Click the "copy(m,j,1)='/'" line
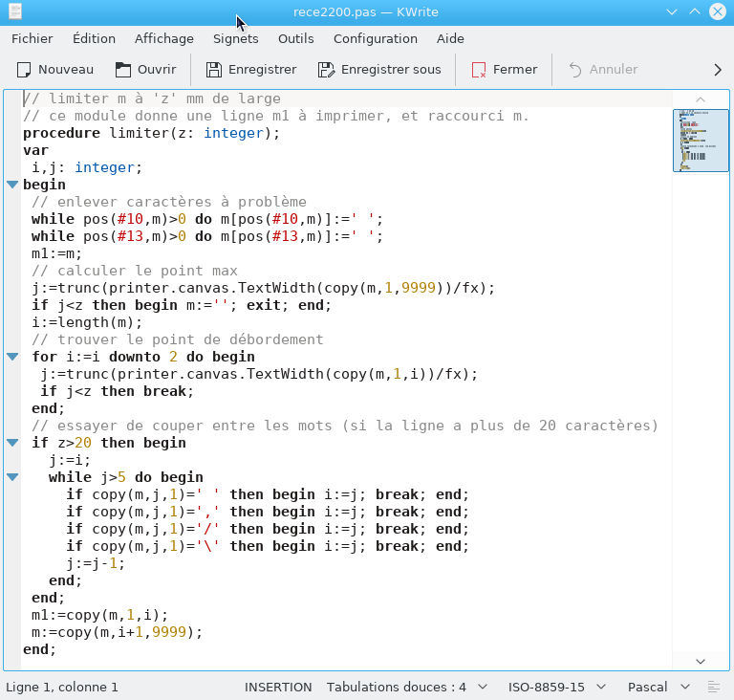 tap(268, 529)
